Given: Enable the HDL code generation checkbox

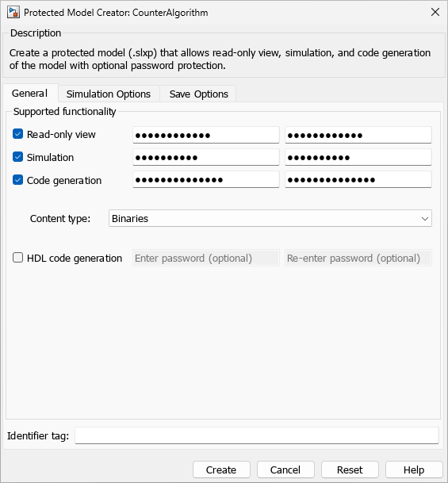Looking at the screenshot, I should pos(18,258).
